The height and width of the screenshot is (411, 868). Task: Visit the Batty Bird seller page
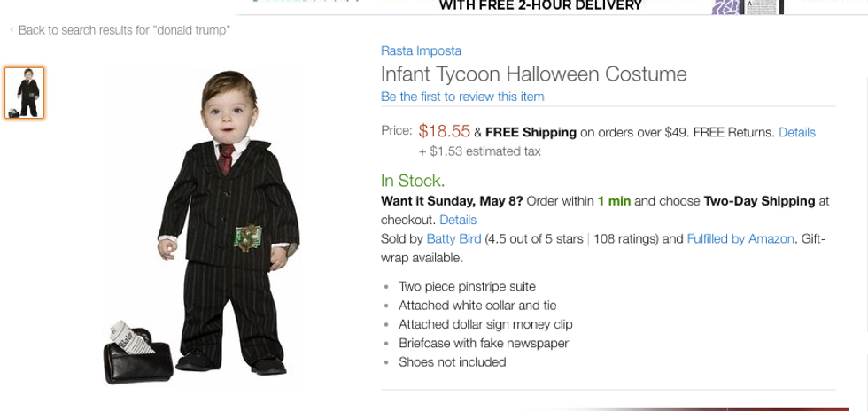pos(453,238)
